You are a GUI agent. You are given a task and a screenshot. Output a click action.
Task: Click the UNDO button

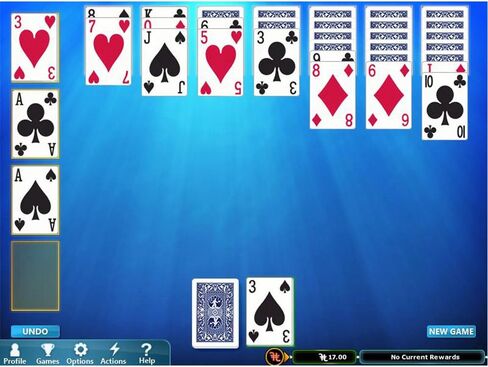[35, 331]
